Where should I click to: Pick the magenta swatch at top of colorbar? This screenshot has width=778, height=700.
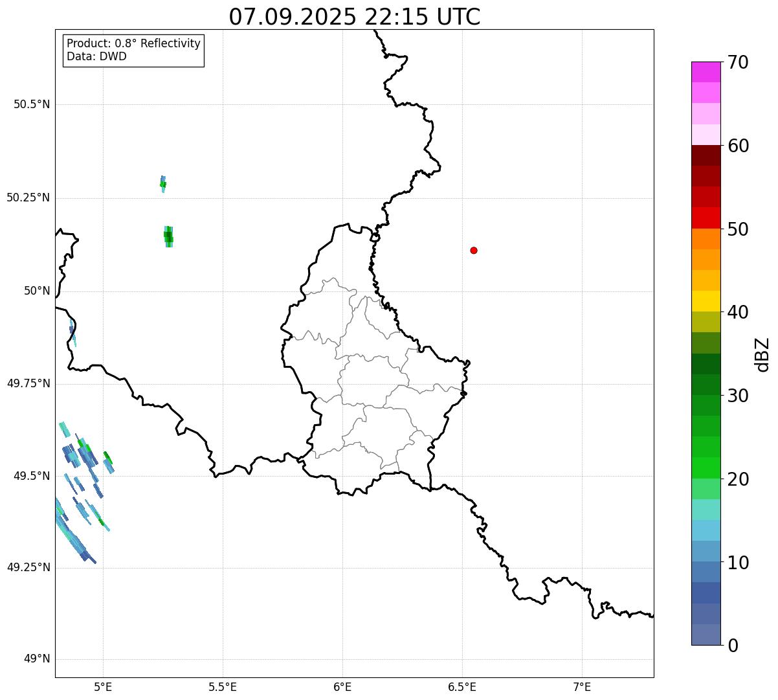click(x=706, y=72)
